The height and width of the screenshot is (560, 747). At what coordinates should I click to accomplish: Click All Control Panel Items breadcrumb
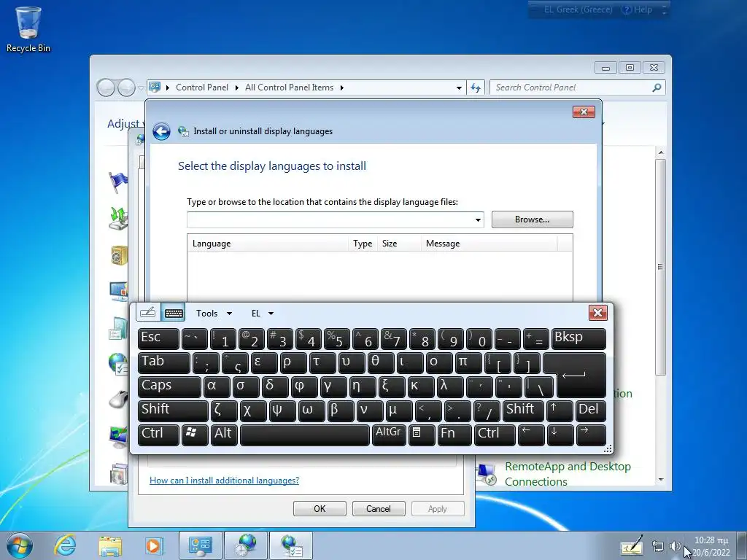[x=289, y=87]
